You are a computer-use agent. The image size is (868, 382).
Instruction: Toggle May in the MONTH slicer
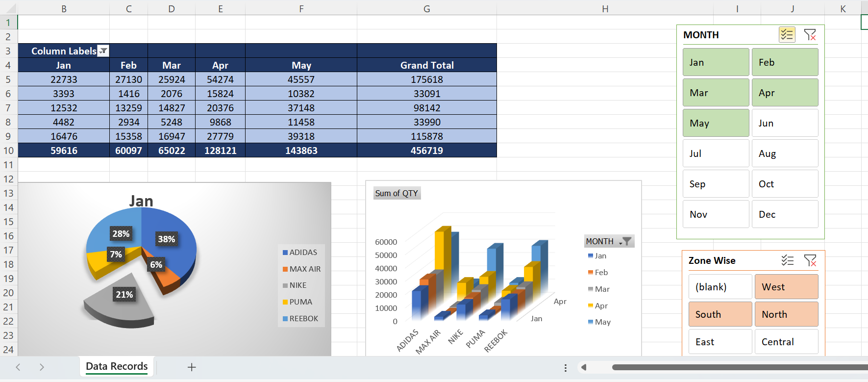716,123
